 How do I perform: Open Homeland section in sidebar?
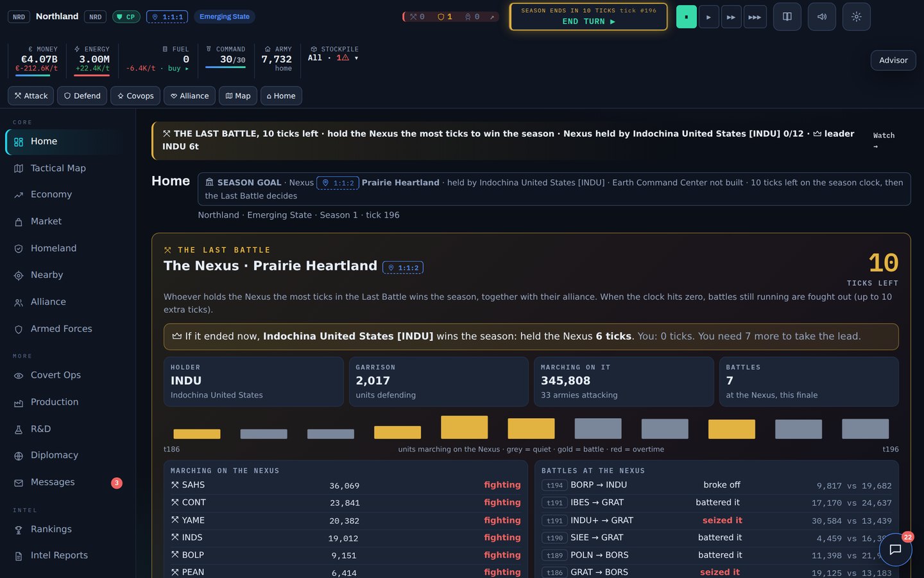click(x=67, y=249)
